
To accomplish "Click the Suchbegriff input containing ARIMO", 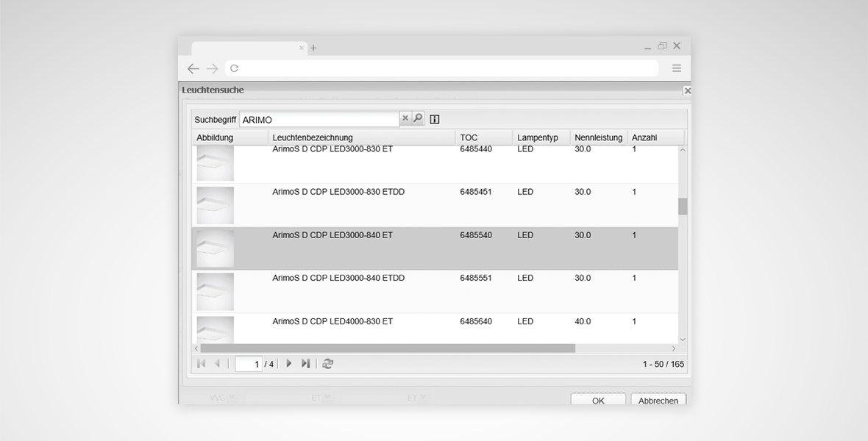I will pyautogui.click(x=319, y=120).
